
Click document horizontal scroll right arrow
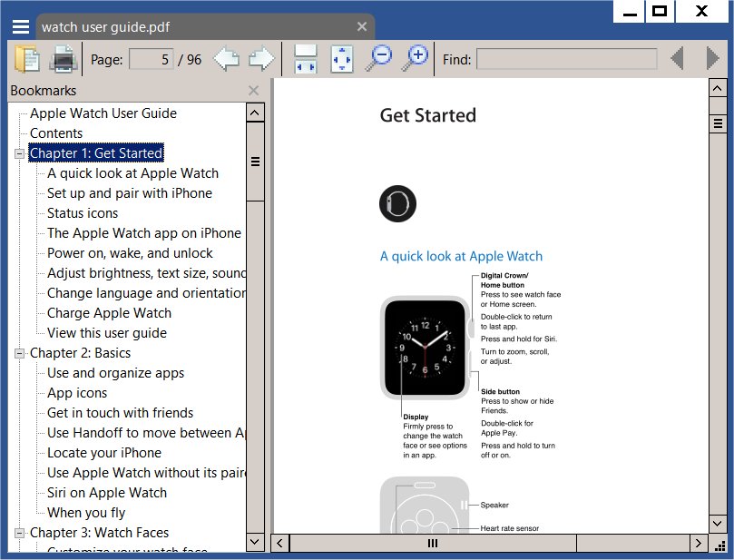click(x=699, y=543)
